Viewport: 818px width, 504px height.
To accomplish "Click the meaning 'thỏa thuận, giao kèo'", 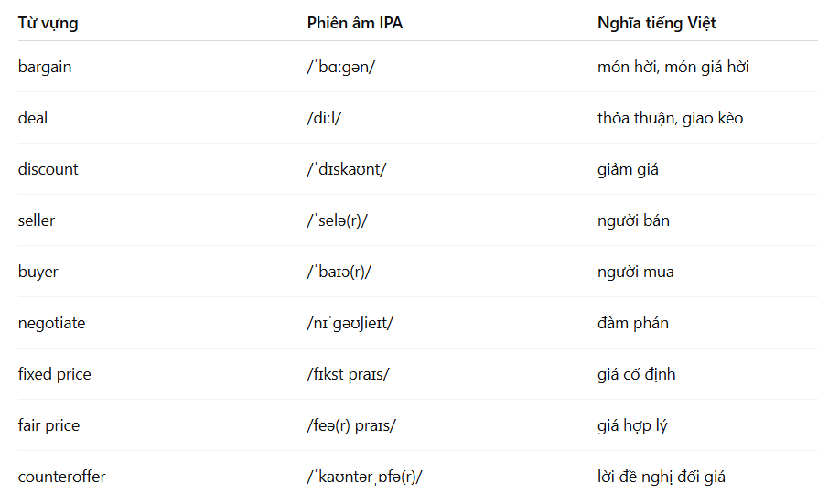I will [671, 118].
